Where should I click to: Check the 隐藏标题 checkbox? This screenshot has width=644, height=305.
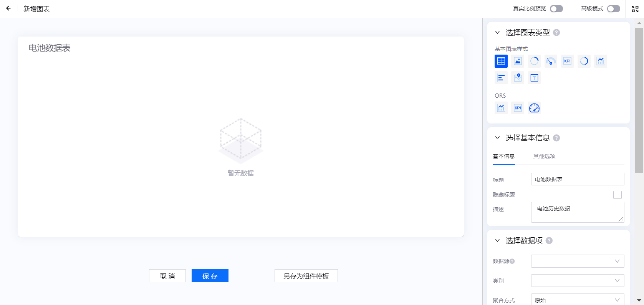(617, 195)
